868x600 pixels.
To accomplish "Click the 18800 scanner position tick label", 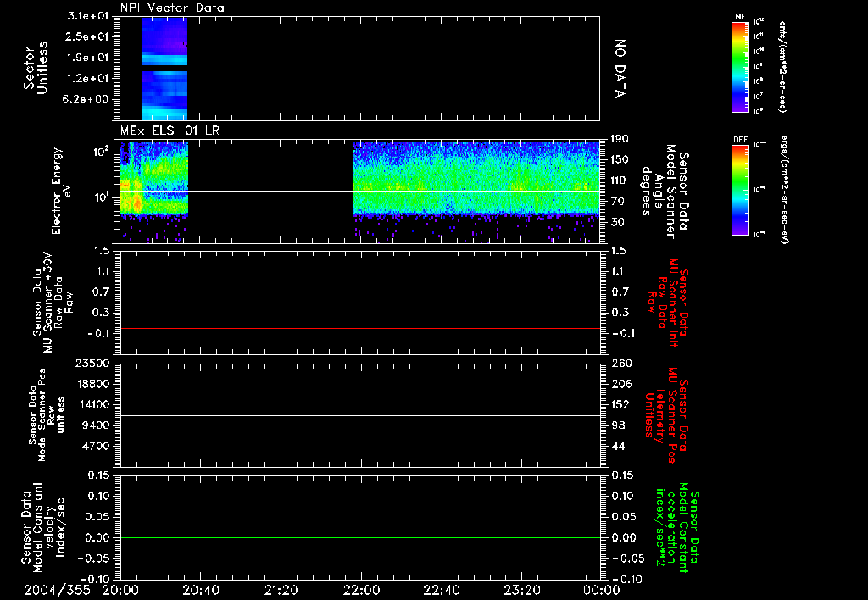I will [92, 384].
